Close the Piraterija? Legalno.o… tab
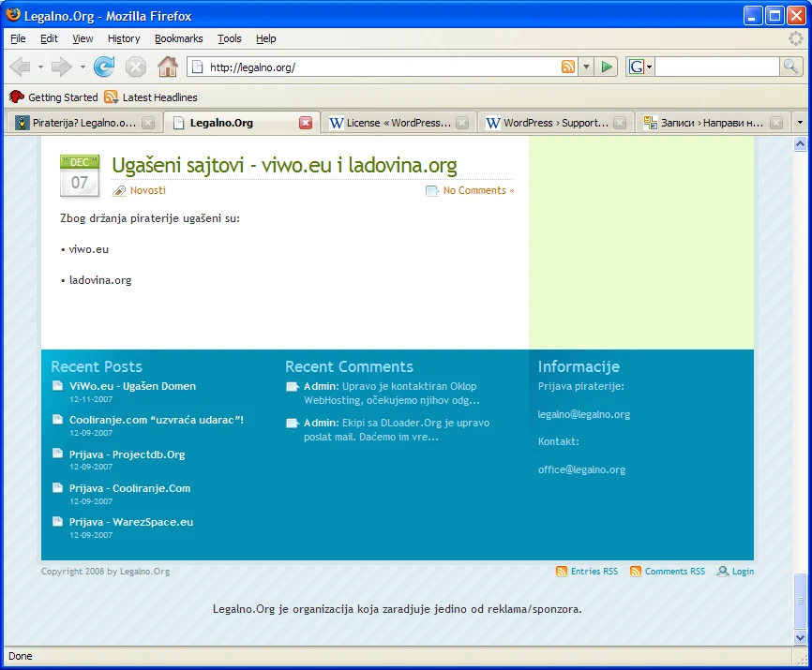The image size is (812, 670). pos(148,123)
